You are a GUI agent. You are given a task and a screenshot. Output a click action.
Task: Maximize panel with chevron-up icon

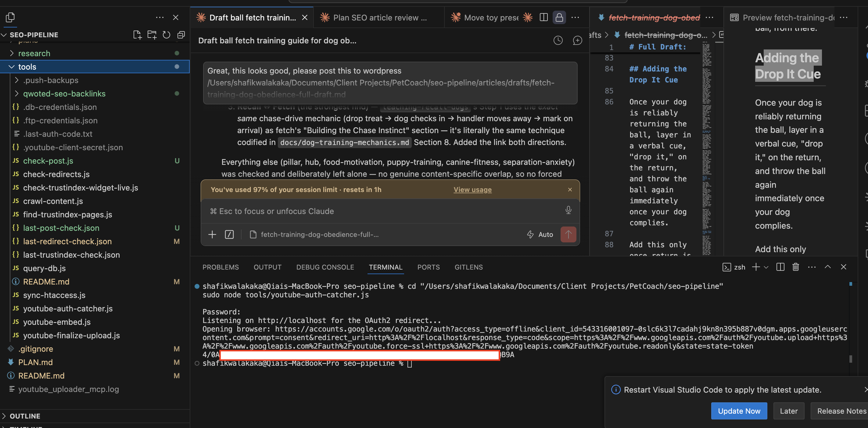[827, 267]
